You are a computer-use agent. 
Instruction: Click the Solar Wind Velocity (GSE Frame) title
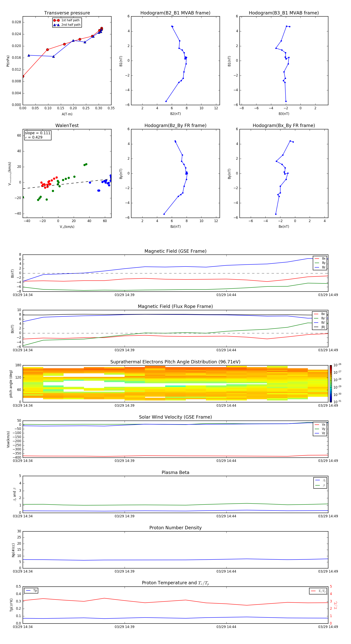pyautogui.click(x=175, y=417)
